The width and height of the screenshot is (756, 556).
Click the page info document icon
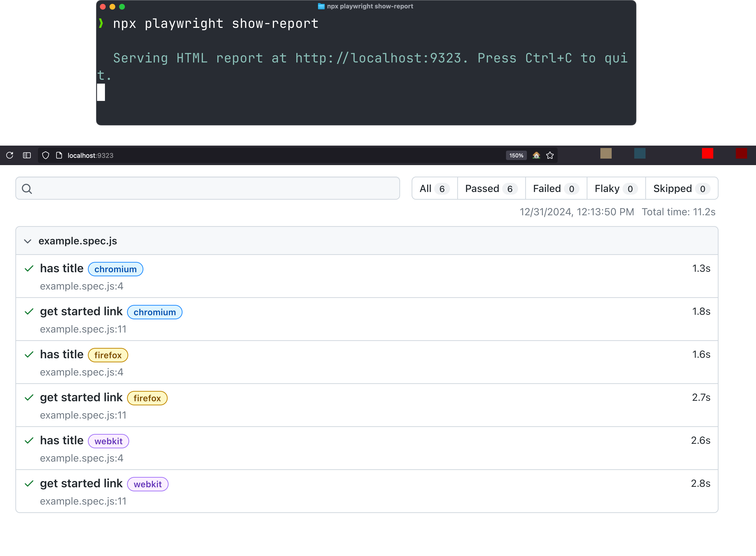coord(59,155)
